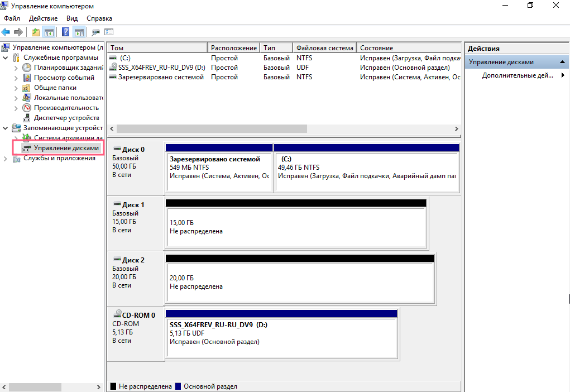Collapse the Служебные программы tree node
The image size is (570, 392).
click(x=6, y=58)
